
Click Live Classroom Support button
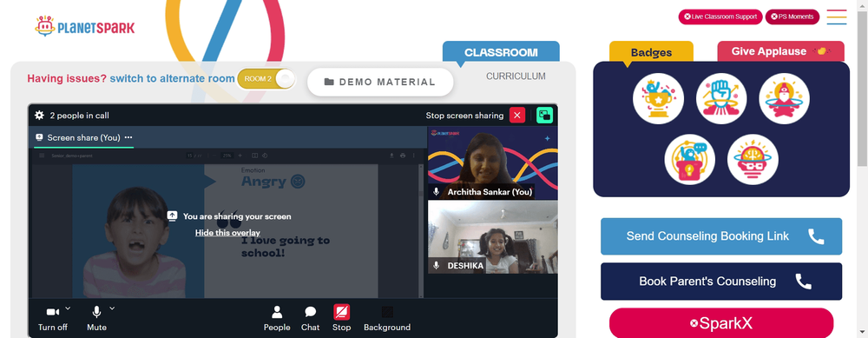(720, 17)
